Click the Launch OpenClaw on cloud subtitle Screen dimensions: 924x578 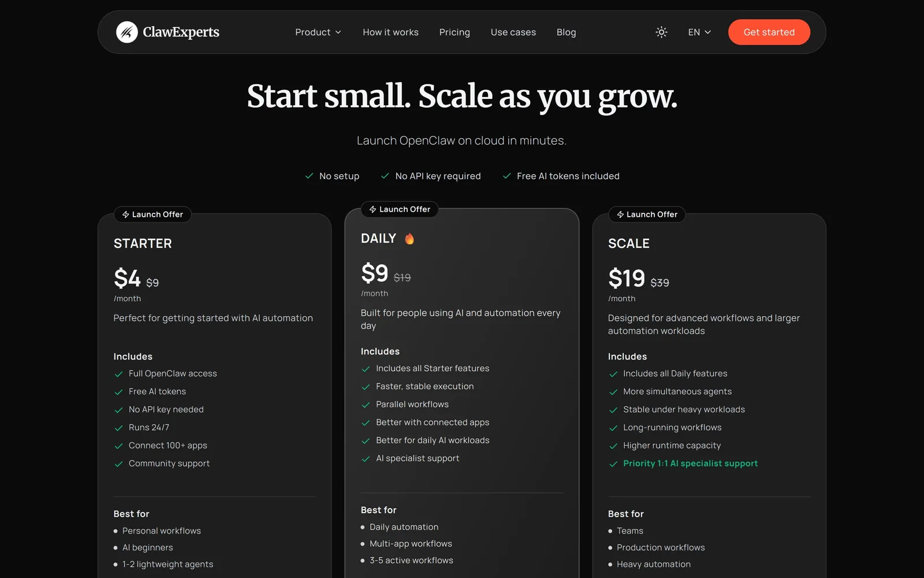click(461, 140)
